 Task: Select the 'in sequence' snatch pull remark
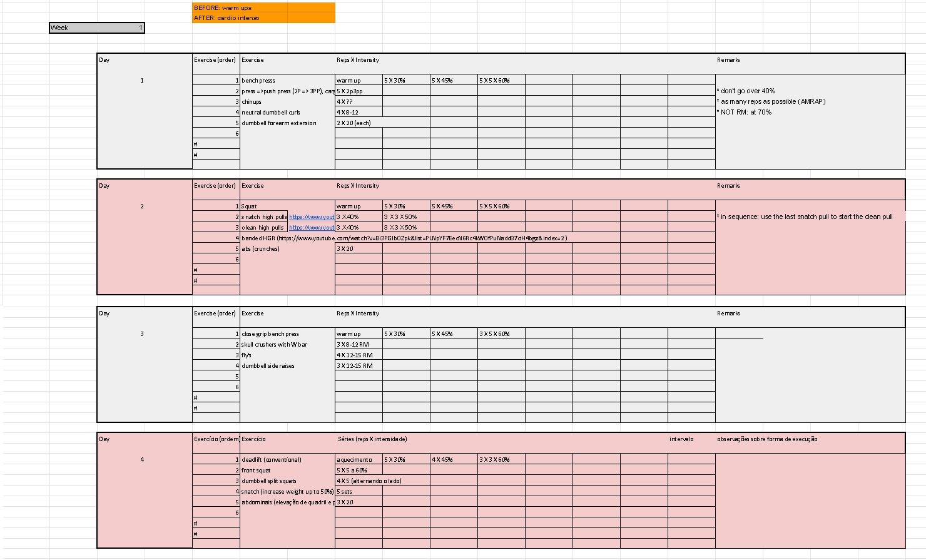(805, 216)
